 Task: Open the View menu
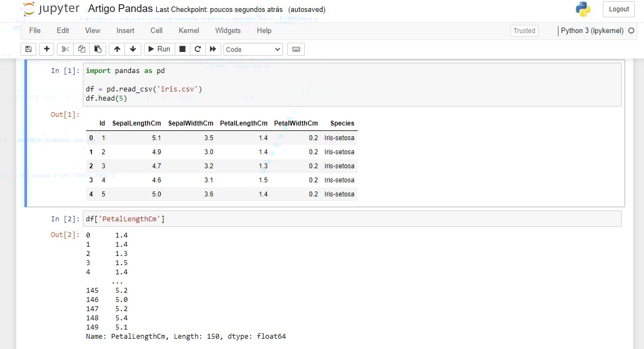click(93, 30)
